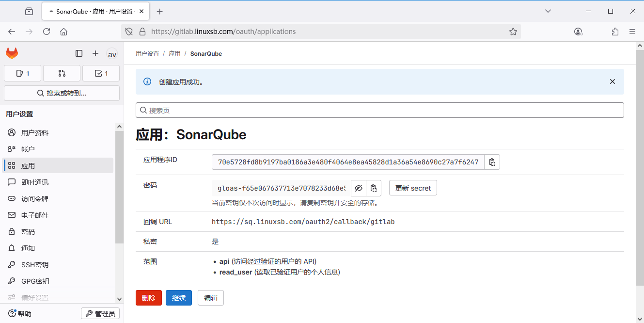Open the create new plus menu

[95, 54]
